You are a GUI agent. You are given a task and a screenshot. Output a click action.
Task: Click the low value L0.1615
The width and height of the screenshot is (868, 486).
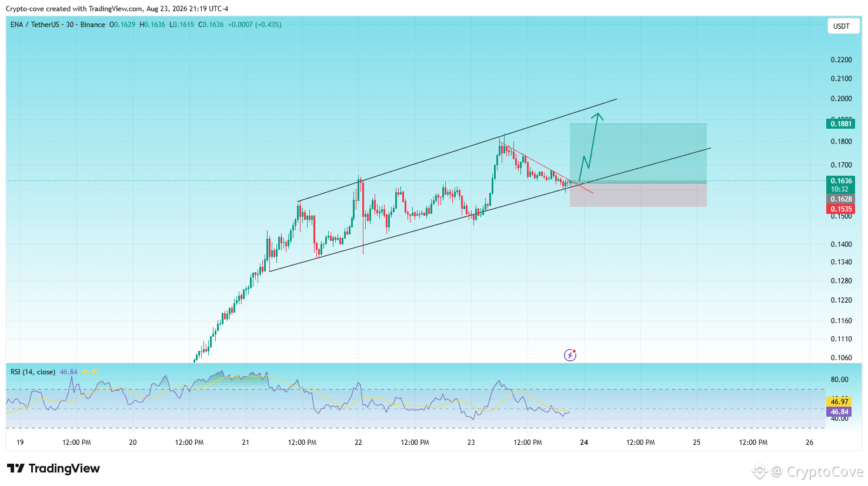tap(182, 25)
